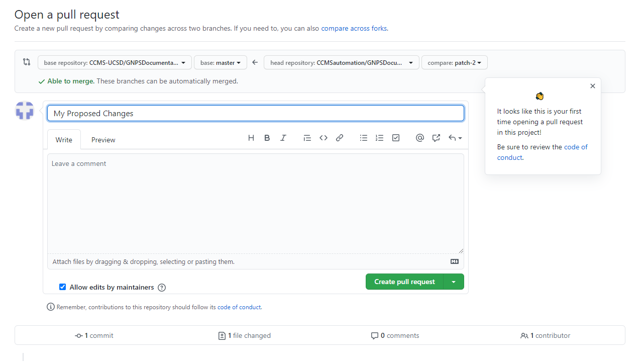Focus the pull request title field
The image size is (644, 362).
click(256, 113)
